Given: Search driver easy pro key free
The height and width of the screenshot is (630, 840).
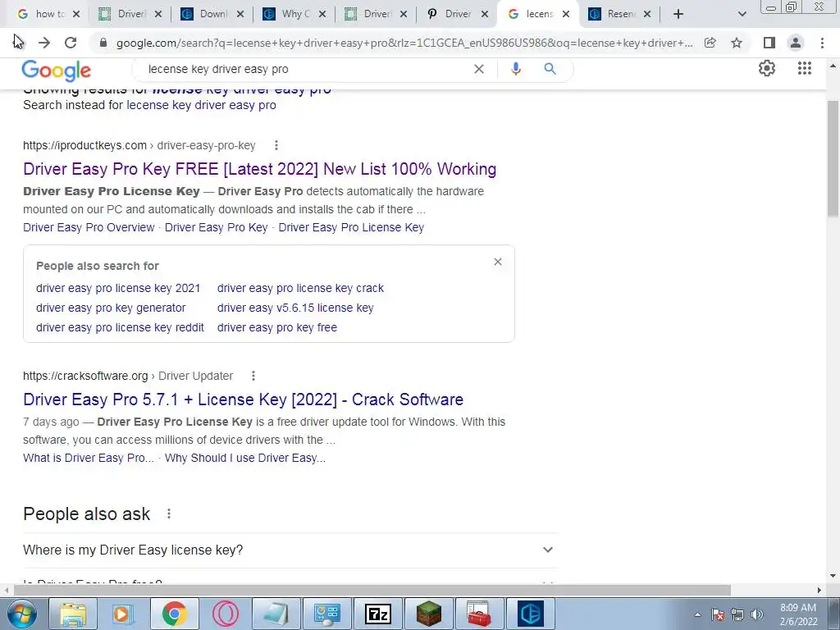Looking at the screenshot, I should point(277,328).
